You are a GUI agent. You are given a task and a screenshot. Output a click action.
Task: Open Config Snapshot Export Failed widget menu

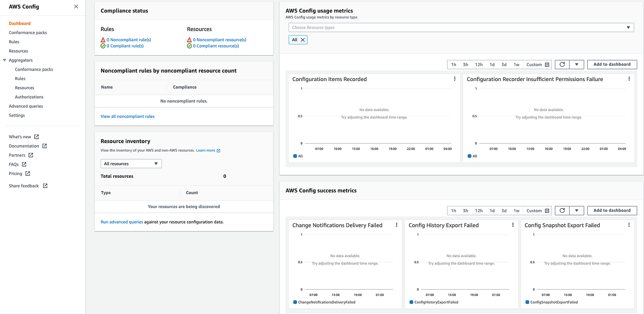point(629,225)
